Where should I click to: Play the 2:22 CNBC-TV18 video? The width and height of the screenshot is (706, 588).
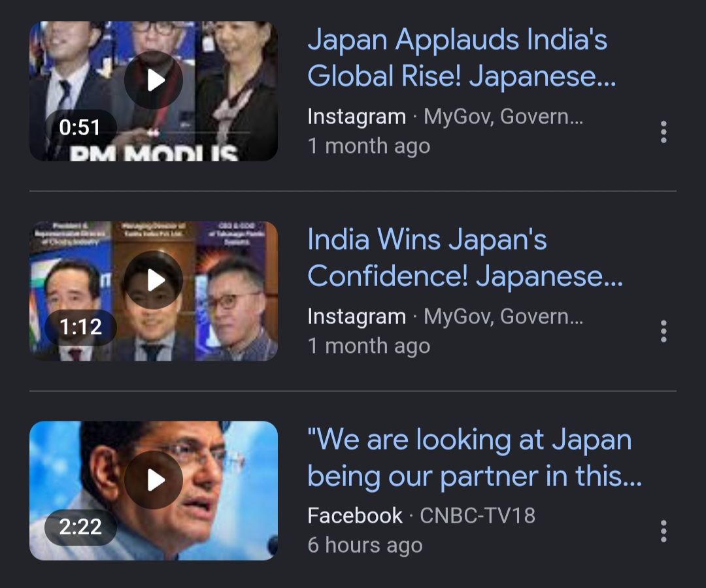(154, 480)
